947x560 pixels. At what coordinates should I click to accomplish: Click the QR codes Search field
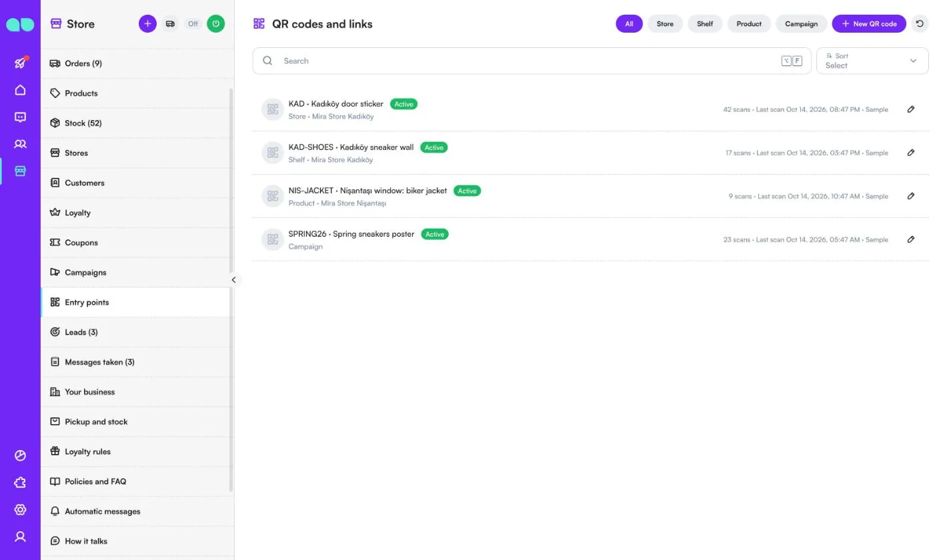532,61
